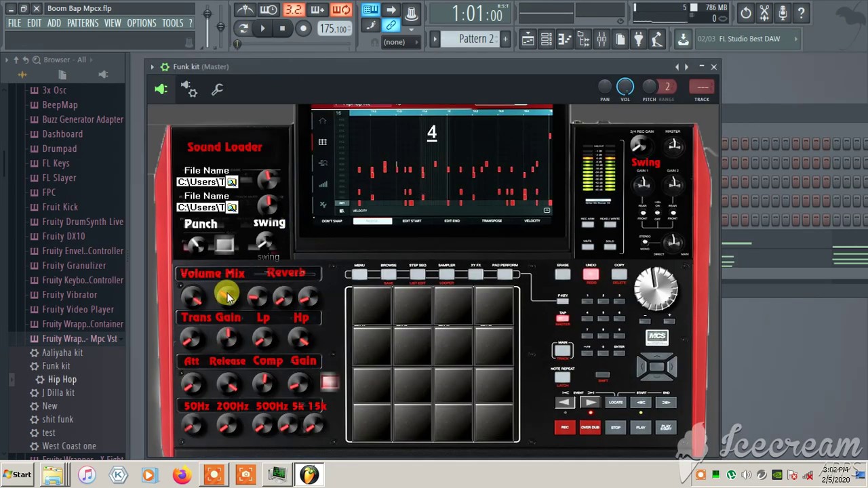Screen dimensions: 868x488
Task: Open the help question mark icon
Action: (801, 12)
